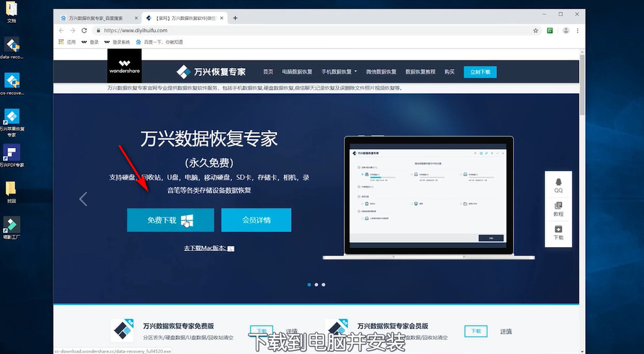Click 下载 button for 免费版
Image resolution: width=644 pixels, height=354 pixels.
(261, 331)
